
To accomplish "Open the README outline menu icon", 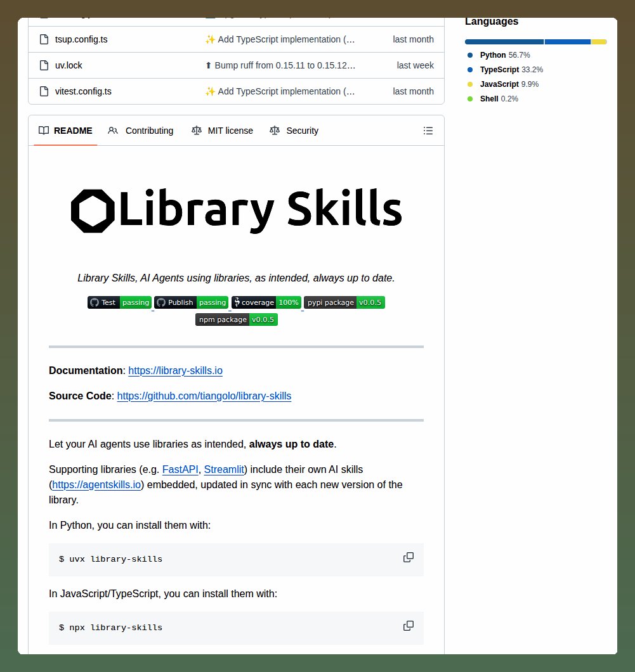I will point(428,131).
